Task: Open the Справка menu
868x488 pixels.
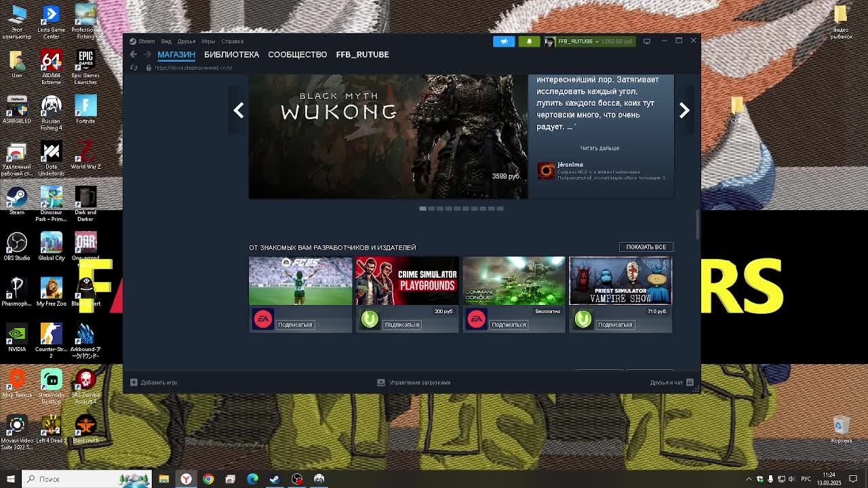Action: point(232,41)
